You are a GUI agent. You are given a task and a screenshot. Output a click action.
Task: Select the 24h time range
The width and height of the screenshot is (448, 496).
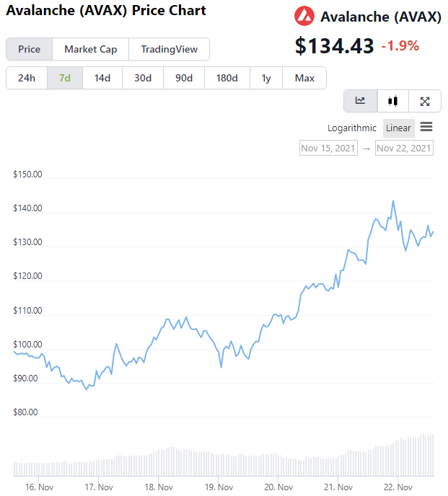tap(27, 78)
